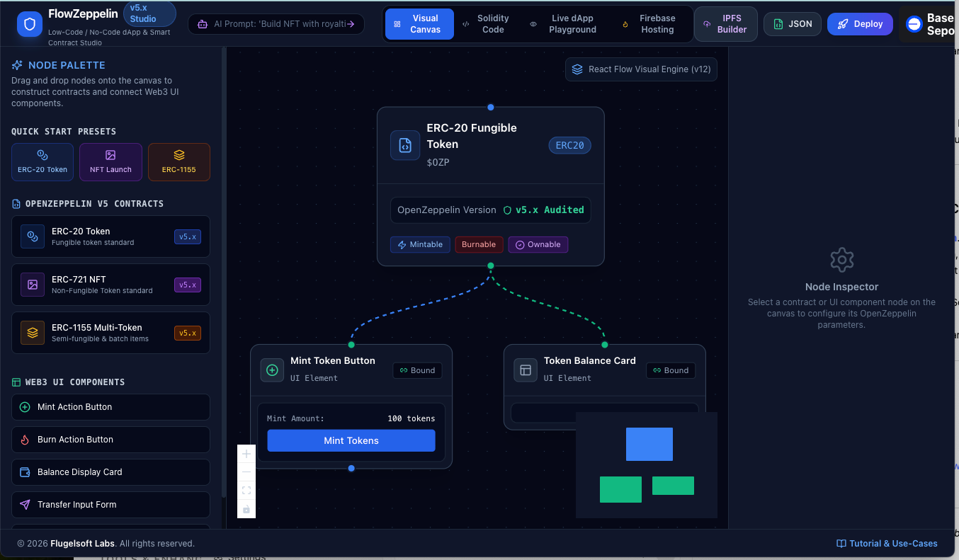Viewport: 959px width, 560px height.
Task: Click the Node Palette sparkle icon
Action: tap(17, 65)
